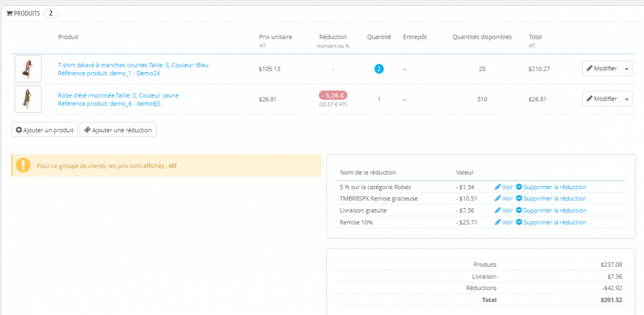Click the summary Livraison amount $7.36

[x=615, y=276]
